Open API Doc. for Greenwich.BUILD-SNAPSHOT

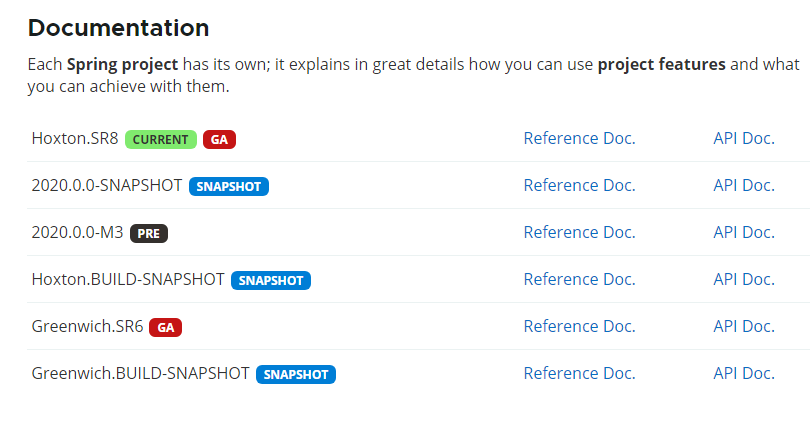click(744, 373)
